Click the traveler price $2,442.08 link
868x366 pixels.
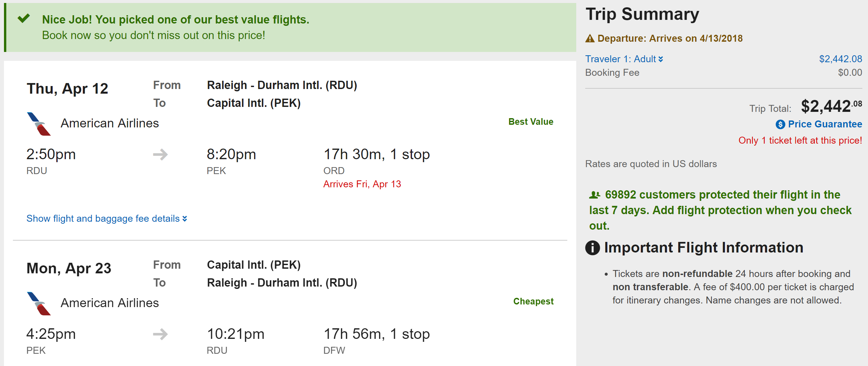(841, 59)
